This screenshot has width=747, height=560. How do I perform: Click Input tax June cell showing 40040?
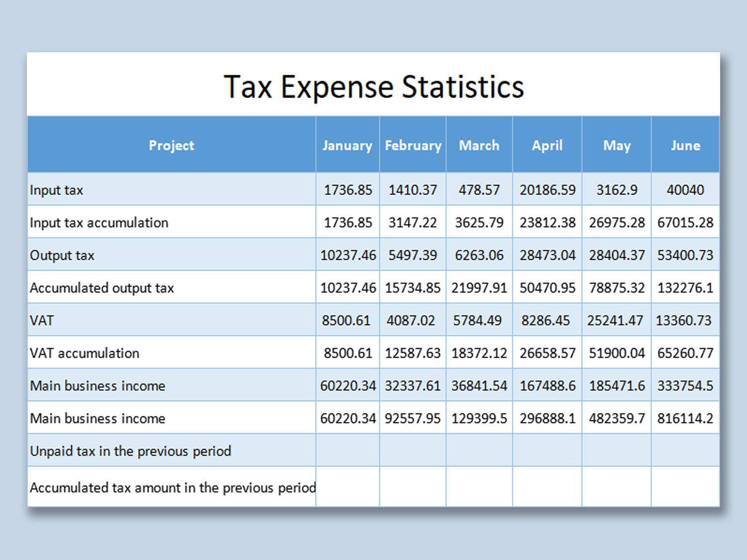(x=685, y=190)
